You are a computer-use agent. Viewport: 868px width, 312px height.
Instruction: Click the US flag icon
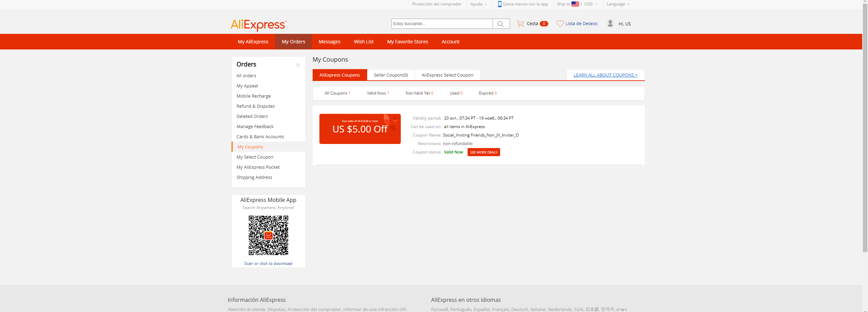tap(575, 4)
